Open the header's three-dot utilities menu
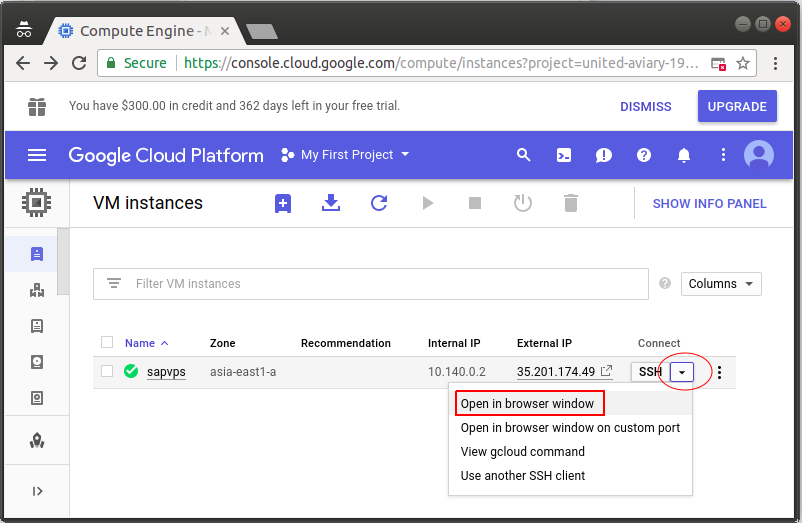802x523 pixels. coord(723,155)
